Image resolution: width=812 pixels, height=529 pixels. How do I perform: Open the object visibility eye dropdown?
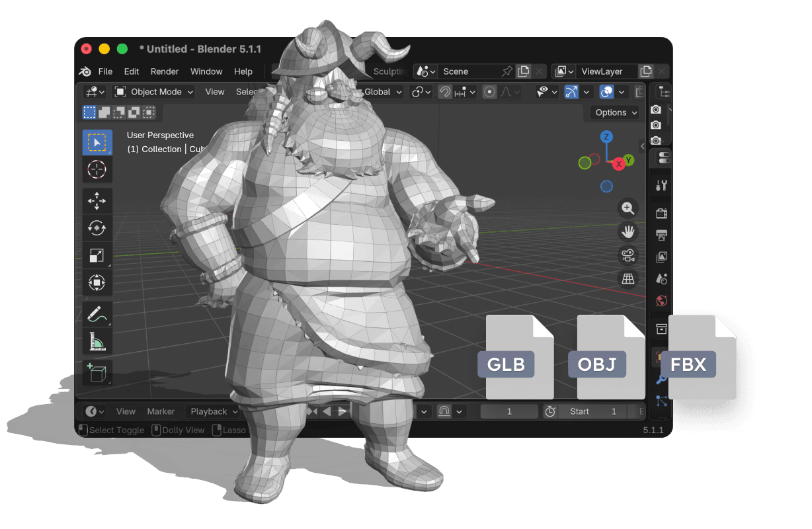click(547, 92)
